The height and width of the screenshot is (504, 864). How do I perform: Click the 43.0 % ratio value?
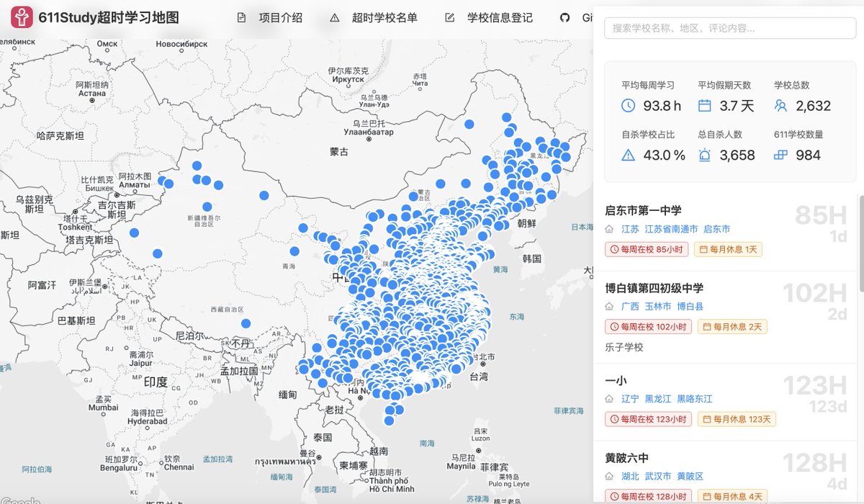click(x=664, y=155)
